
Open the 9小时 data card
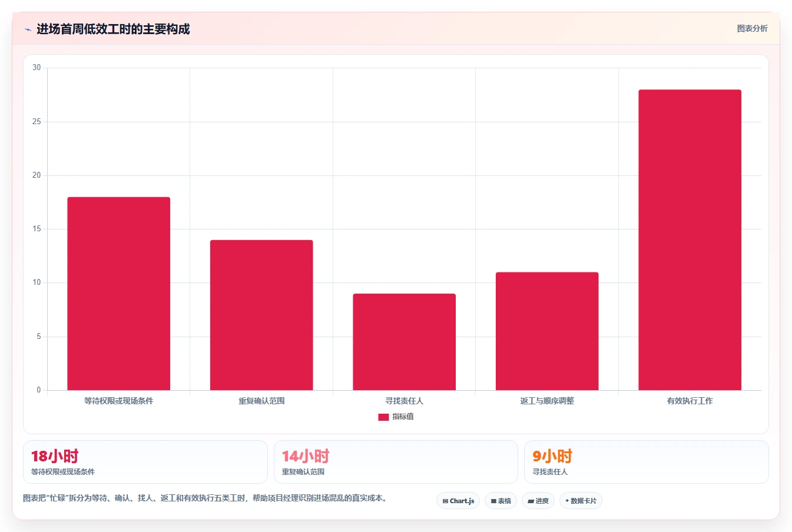tap(647, 462)
